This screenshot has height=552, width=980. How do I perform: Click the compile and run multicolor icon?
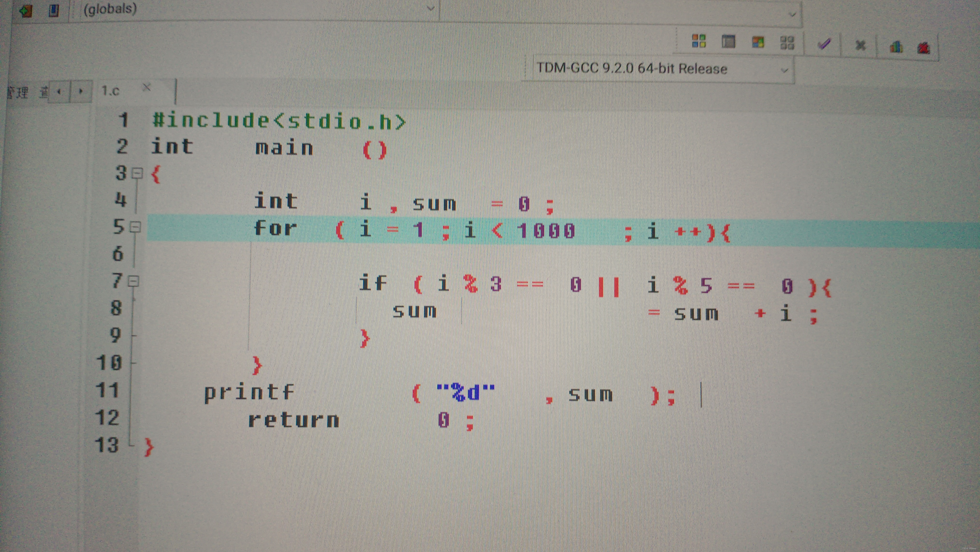click(757, 42)
